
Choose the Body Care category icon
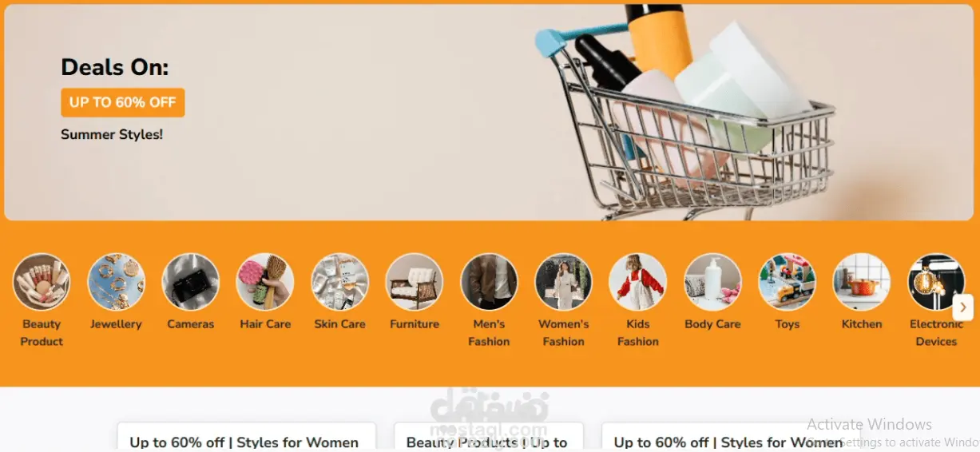[713, 282]
